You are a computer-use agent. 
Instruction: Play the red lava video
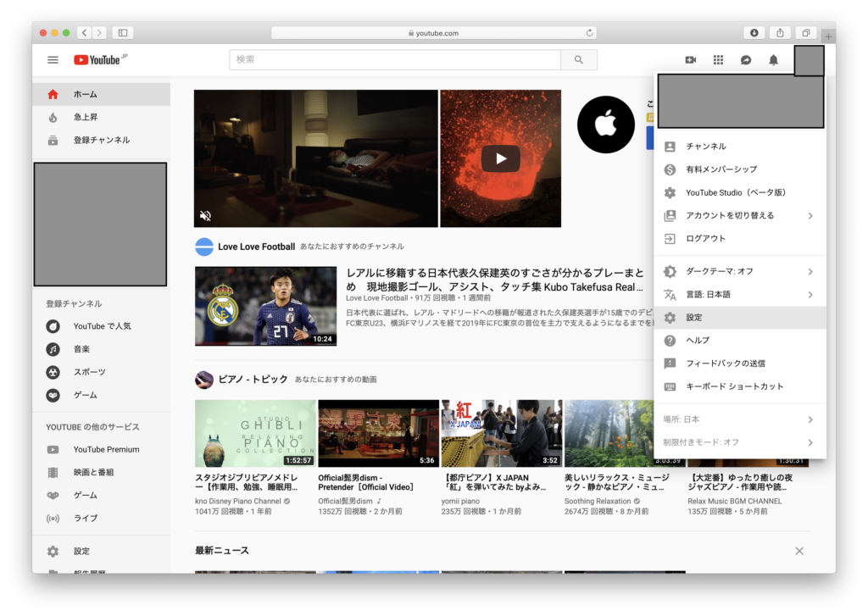tap(500, 158)
